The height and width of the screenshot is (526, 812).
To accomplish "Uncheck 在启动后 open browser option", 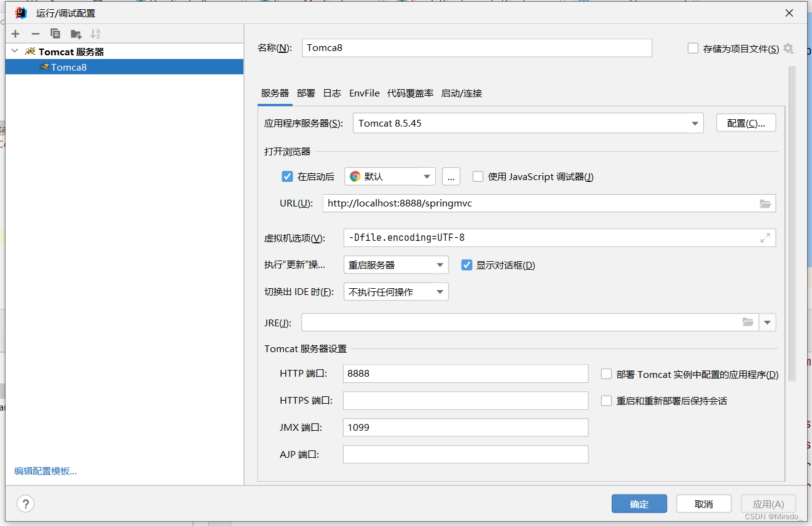I will 287,176.
